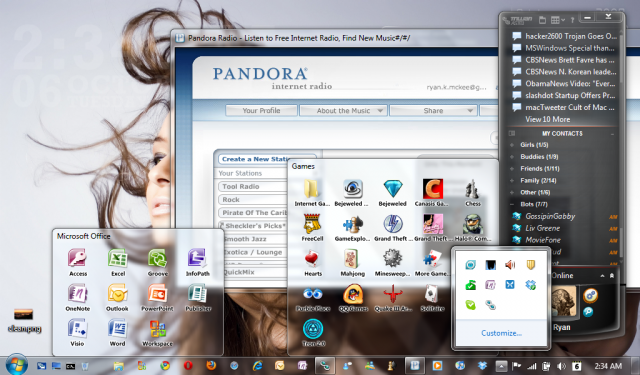Open About the Music dropdown in Pandora
Image resolution: width=640 pixels, height=375 pixels.
[x=343, y=111]
